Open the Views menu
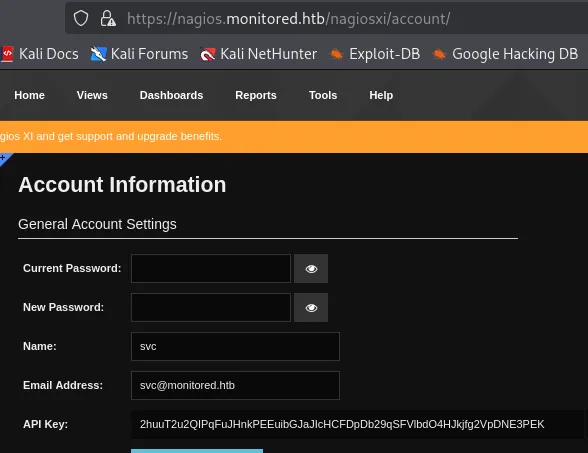588x453 pixels. (92, 95)
